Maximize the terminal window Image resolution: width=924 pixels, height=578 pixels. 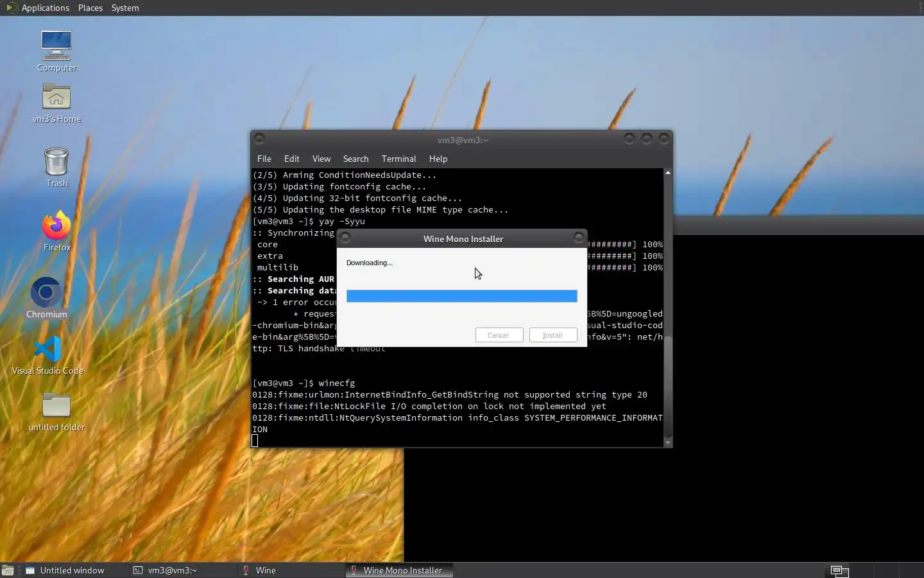point(647,139)
